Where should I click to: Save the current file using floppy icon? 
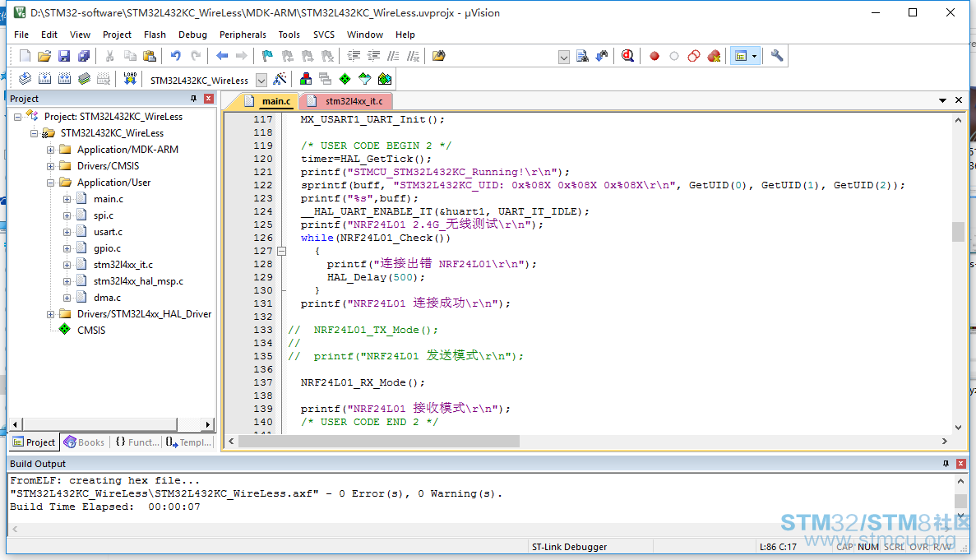click(64, 56)
